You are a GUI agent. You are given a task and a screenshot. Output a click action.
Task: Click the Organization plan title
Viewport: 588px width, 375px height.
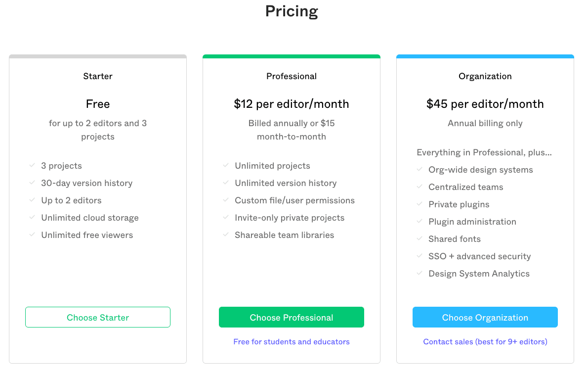click(485, 76)
